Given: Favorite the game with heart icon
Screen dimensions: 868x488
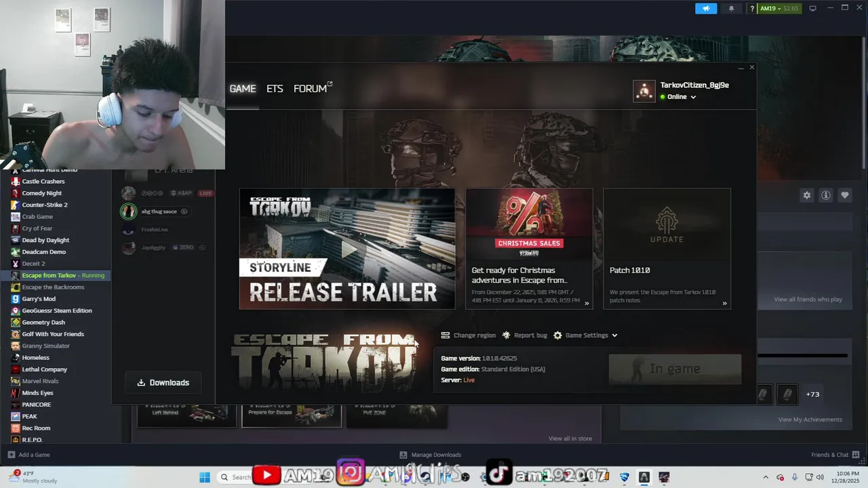Looking at the screenshot, I should [x=845, y=195].
